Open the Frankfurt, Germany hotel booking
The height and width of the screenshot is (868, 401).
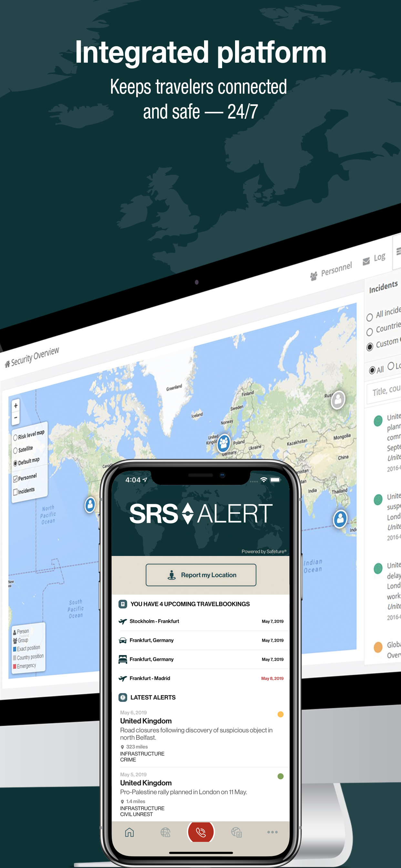(201, 659)
